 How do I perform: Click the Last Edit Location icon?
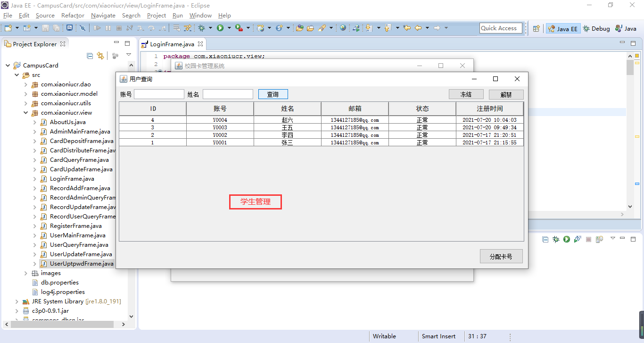click(407, 28)
